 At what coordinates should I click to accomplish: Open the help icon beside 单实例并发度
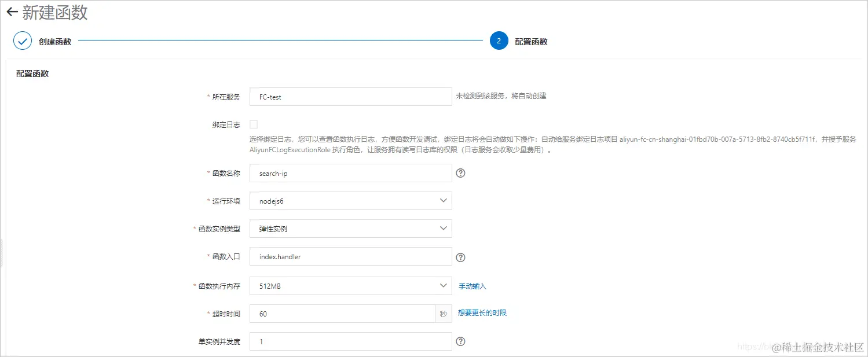[x=460, y=341]
